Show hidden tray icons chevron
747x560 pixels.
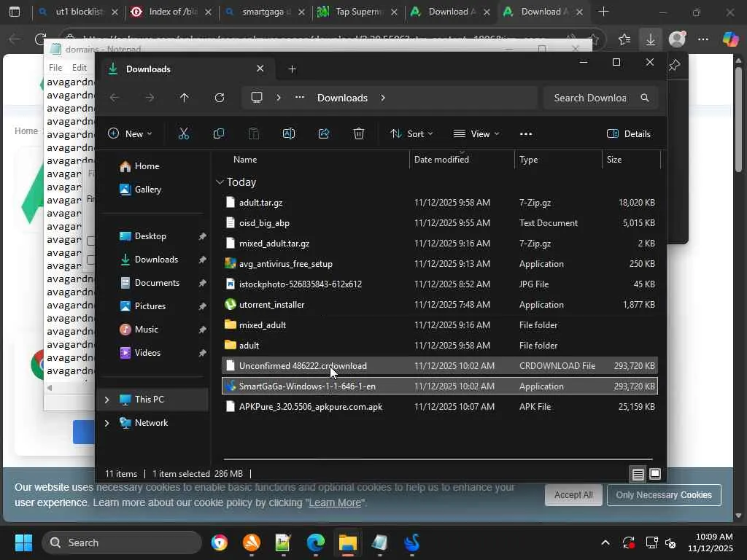pos(605,542)
